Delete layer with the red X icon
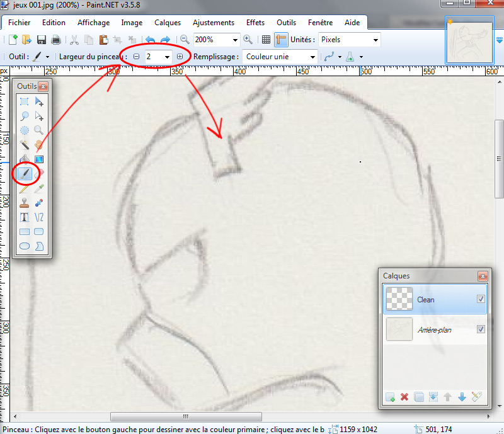 pos(404,397)
